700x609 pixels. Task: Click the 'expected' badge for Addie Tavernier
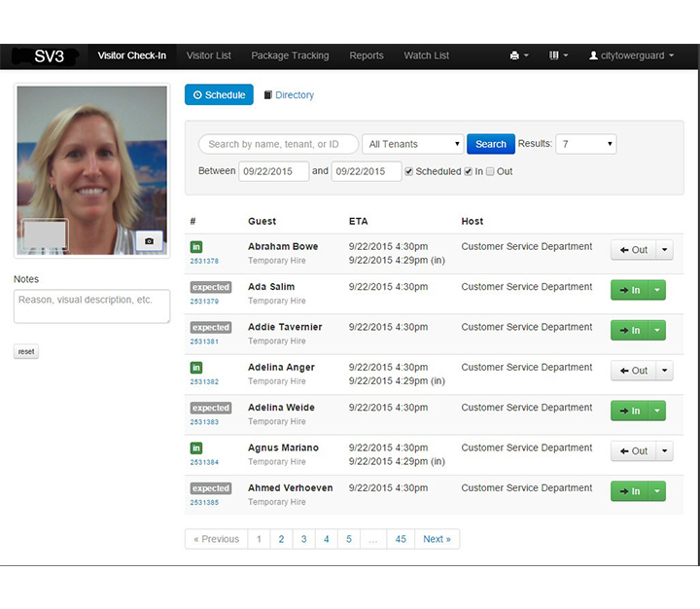point(211,327)
